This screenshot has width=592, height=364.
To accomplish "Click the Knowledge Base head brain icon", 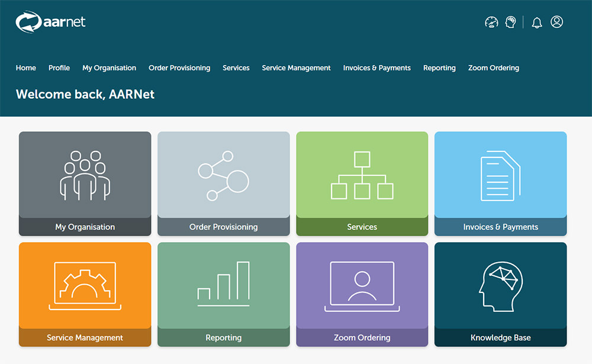I will point(501,286).
